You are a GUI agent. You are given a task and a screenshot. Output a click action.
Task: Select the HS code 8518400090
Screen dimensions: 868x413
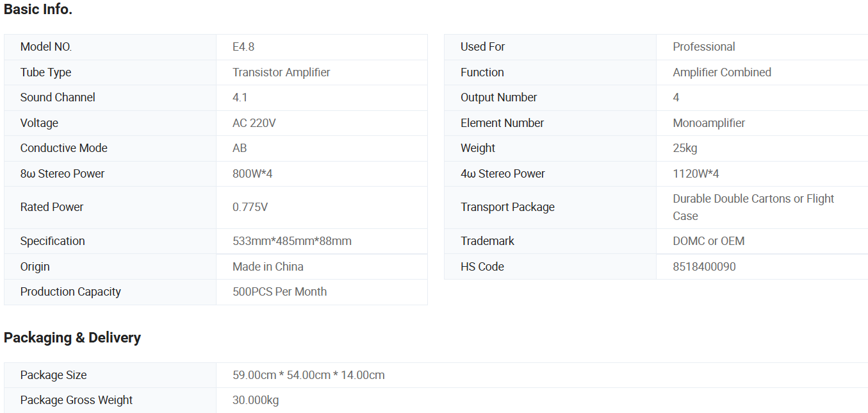coord(704,267)
